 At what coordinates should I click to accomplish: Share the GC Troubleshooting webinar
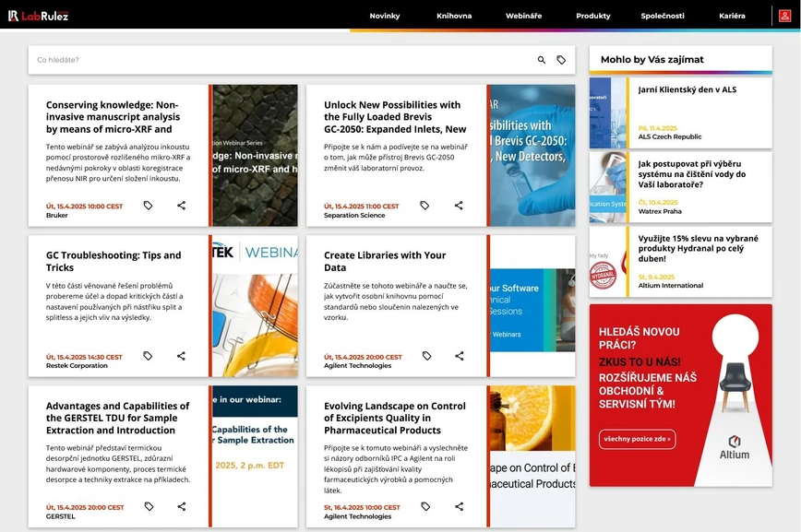[x=181, y=356]
